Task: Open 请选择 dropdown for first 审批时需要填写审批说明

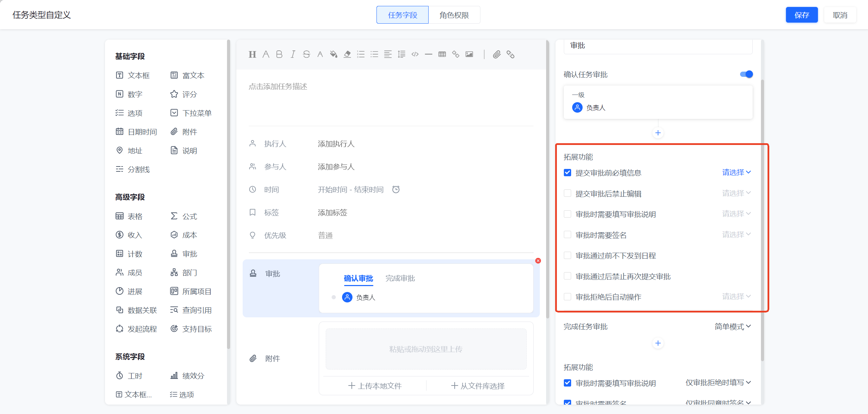Action: (x=737, y=214)
